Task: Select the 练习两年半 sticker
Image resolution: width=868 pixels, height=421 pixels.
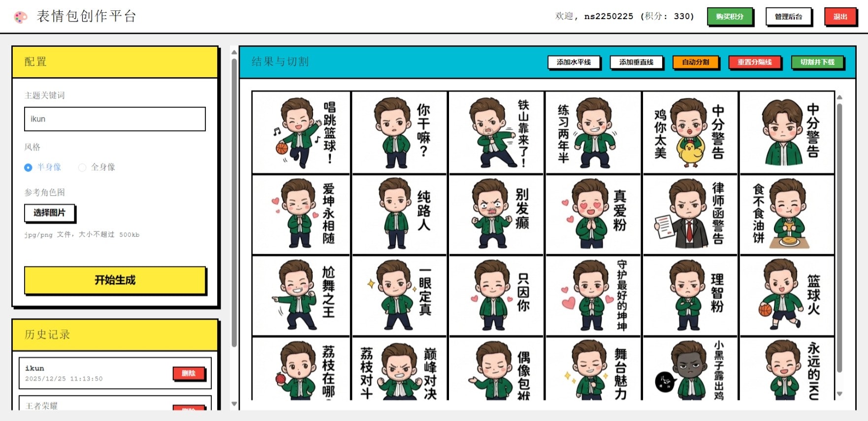Action: coord(593,132)
